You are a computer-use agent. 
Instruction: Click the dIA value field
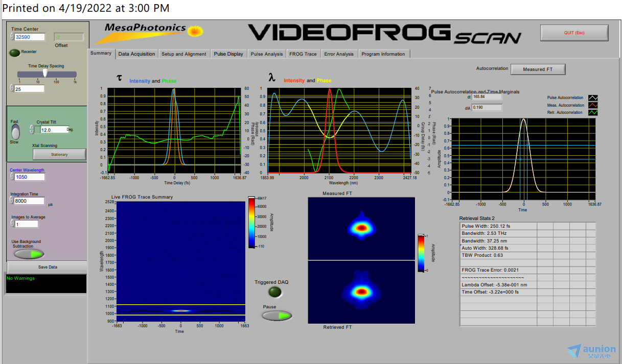pos(487,107)
